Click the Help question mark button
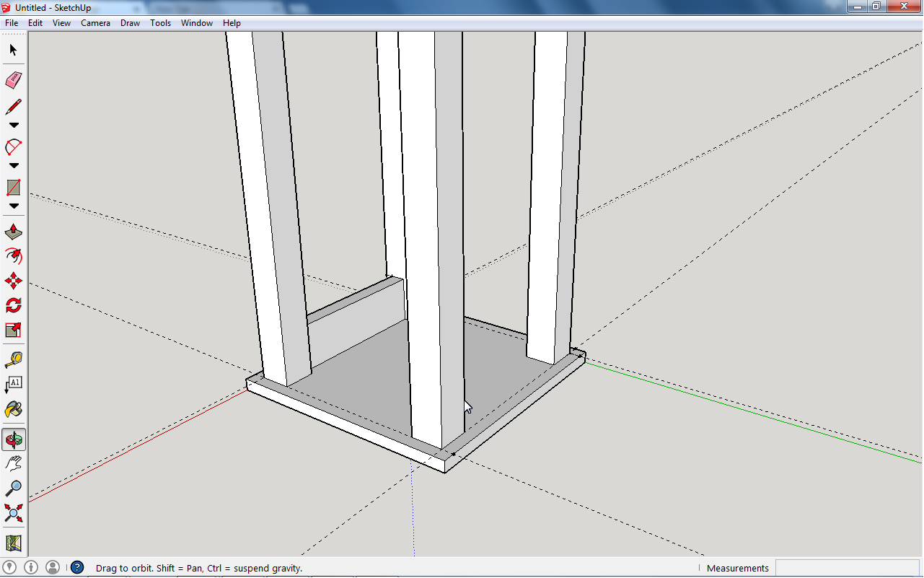This screenshot has width=924, height=578. (76, 568)
